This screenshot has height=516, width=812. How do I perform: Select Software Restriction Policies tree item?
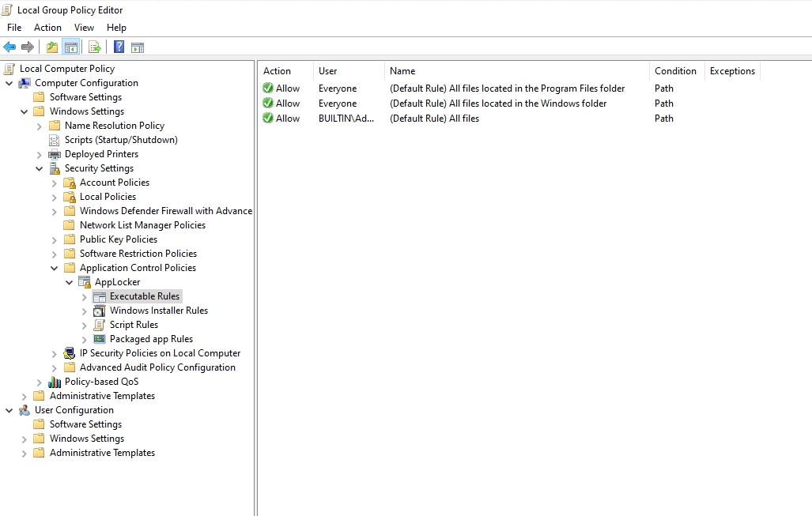(x=138, y=254)
